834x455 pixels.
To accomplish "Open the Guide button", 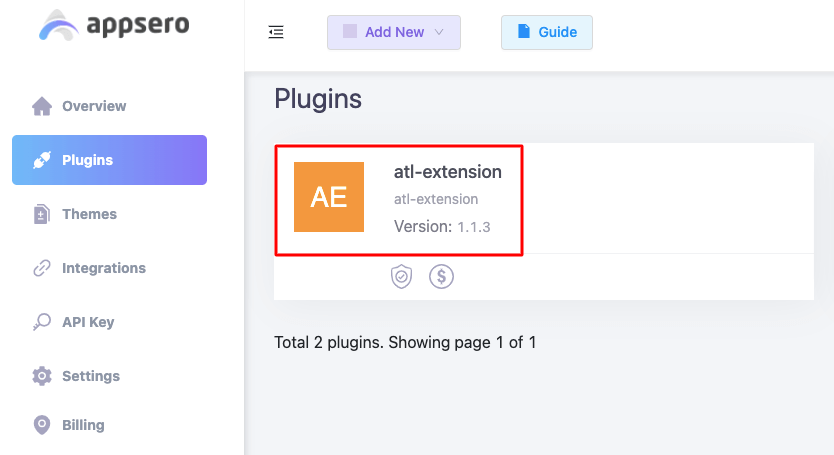I will [547, 32].
